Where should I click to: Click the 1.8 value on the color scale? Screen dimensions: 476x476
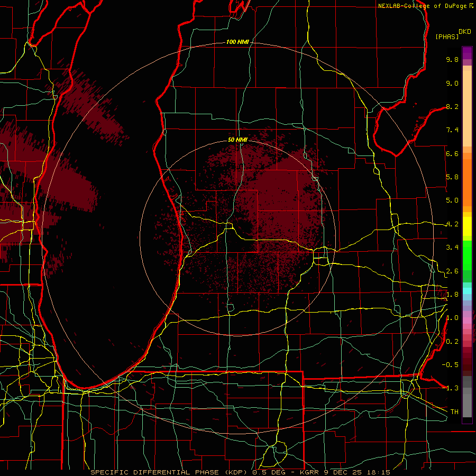point(452,295)
